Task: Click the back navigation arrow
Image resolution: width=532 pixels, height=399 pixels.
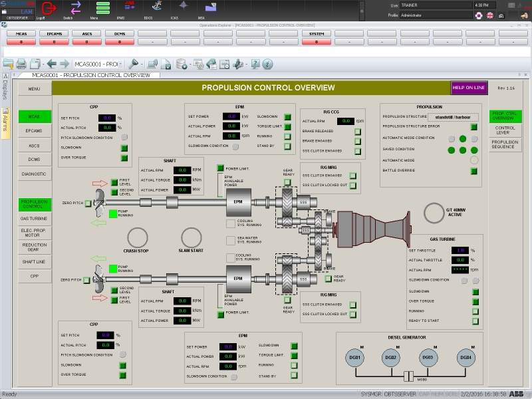Action: point(52,64)
